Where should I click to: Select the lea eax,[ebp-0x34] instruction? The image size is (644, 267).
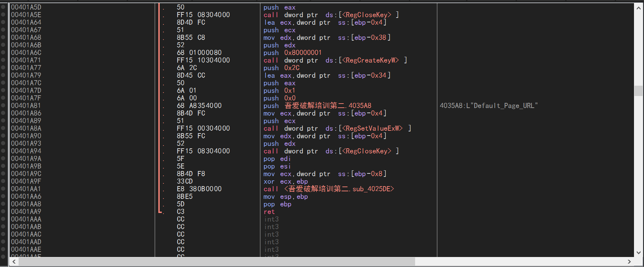pos(327,75)
